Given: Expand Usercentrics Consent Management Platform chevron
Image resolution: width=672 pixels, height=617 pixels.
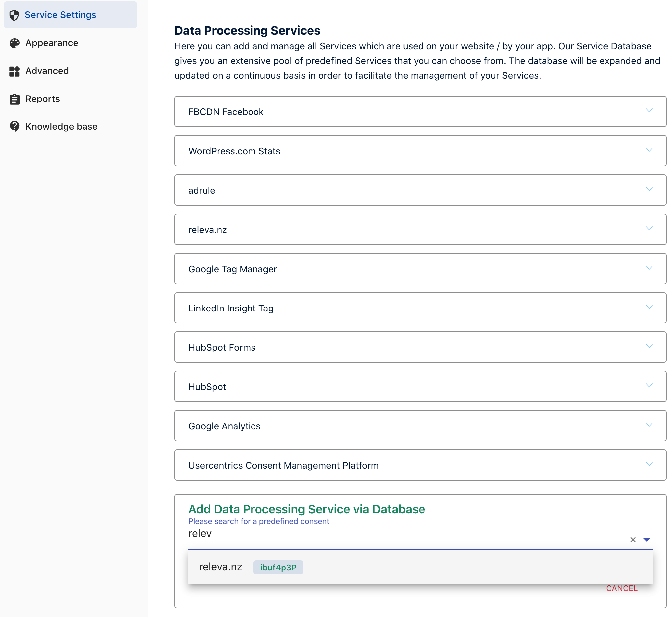Looking at the screenshot, I should (x=649, y=465).
